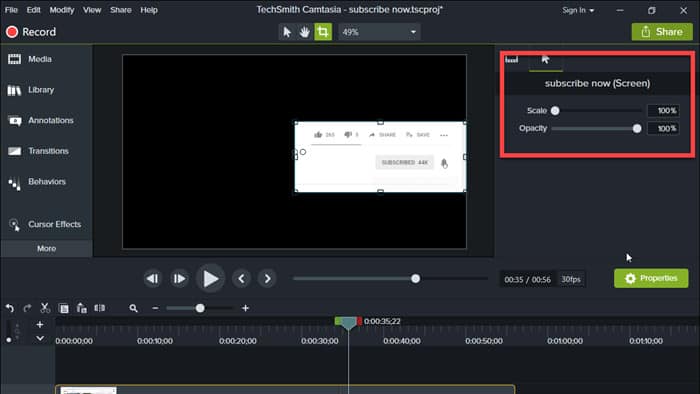Add a new track to timeline

pyautogui.click(x=40, y=324)
